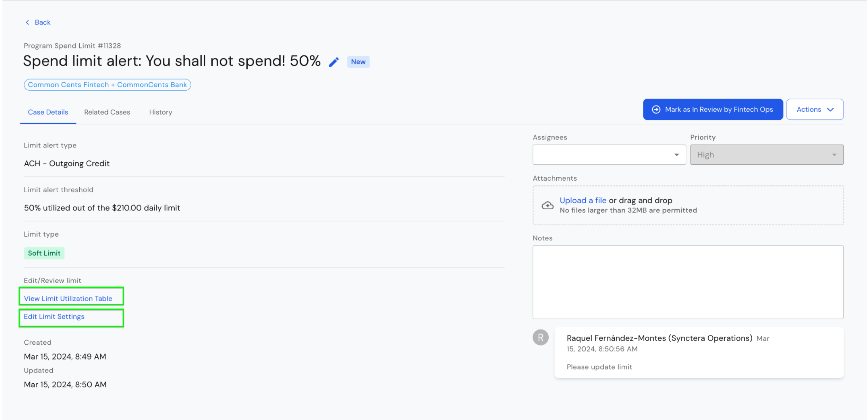Screen dimensions: 868x420
Task: Switch to the Related Cases tab
Action: pos(107,112)
